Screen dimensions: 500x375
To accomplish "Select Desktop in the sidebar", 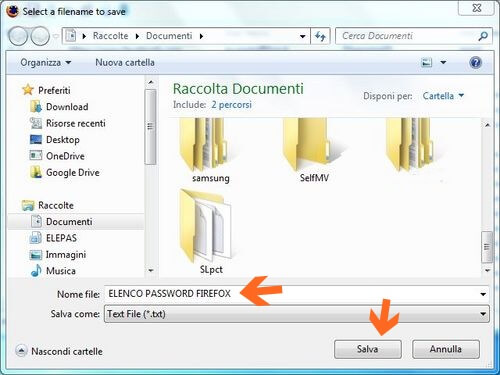I will point(63,139).
